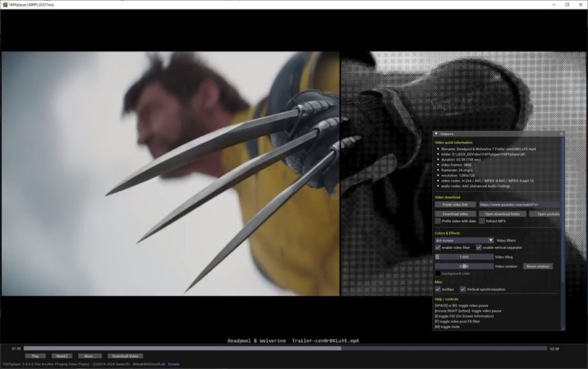Open the download folder

(503, 214)
